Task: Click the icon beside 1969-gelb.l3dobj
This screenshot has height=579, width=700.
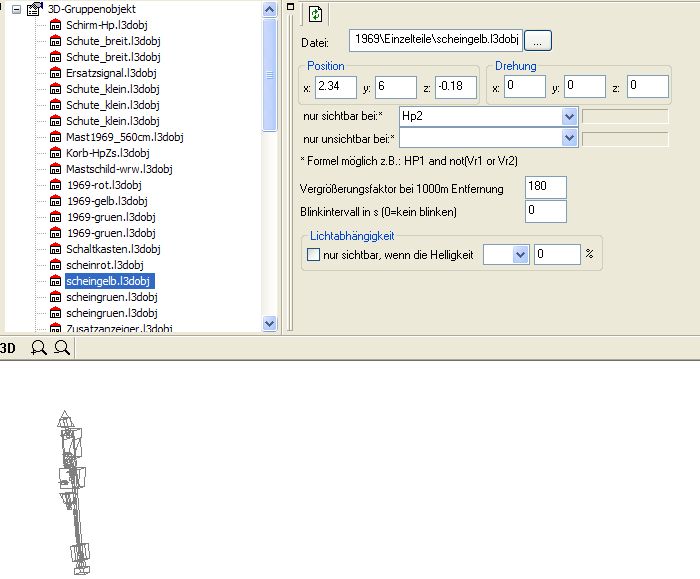Action: click(55, 201)
